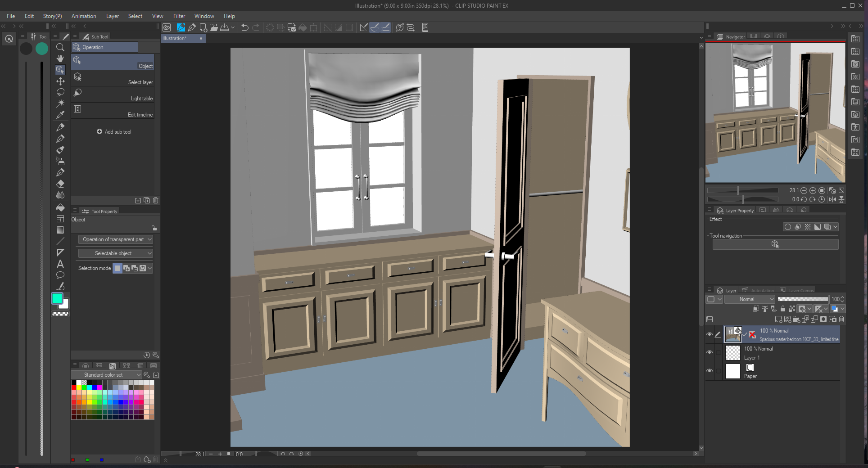The width and height of the screenshot is (868, 468).
Task: Select the Move layer tool
Action: (60, 81)
